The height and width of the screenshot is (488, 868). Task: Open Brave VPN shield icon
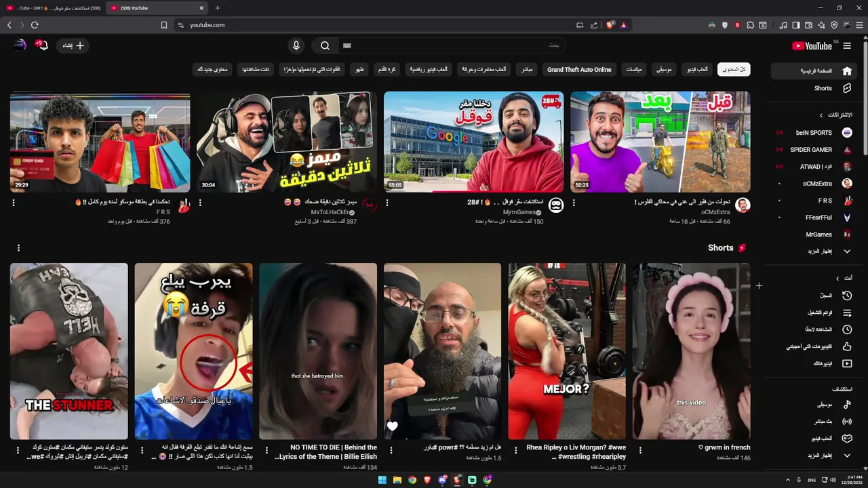[834, 25]
